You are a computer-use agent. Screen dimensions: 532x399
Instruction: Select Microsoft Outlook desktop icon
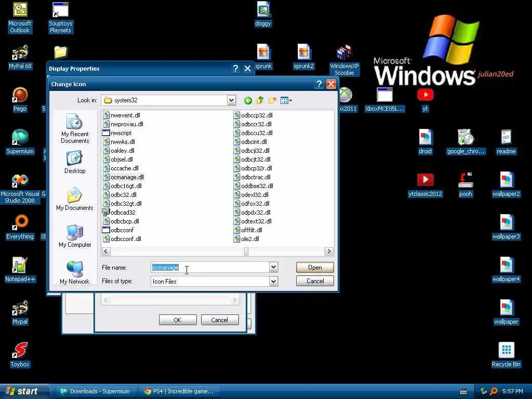point(20,18)
